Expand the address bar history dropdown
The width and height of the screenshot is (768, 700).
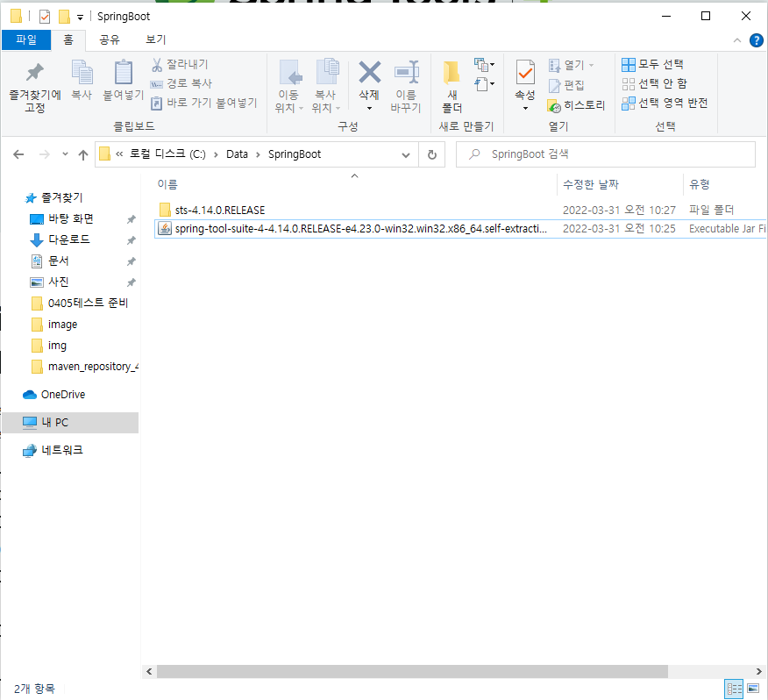click(406, 155)
